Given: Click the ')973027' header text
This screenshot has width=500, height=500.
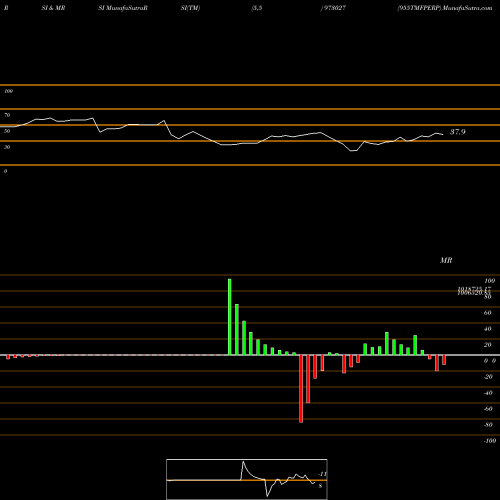Looking at the screenshot, I should click(333, 8).
